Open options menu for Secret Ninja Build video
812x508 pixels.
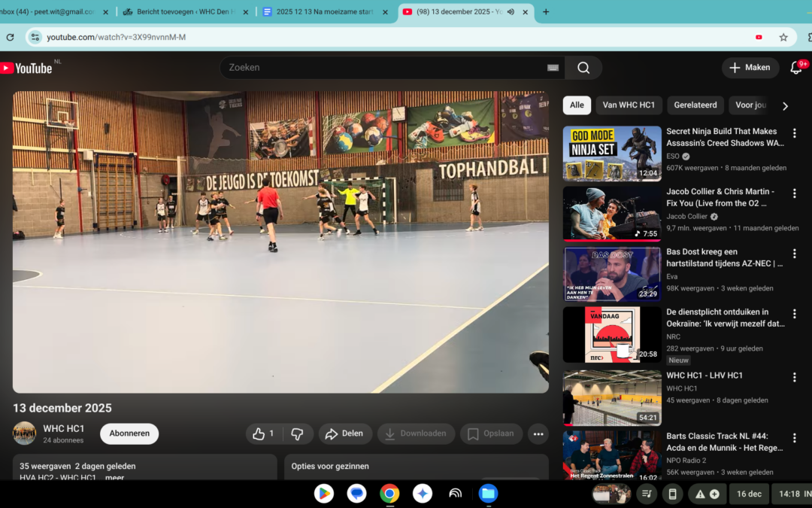click(x=794, y=133)
